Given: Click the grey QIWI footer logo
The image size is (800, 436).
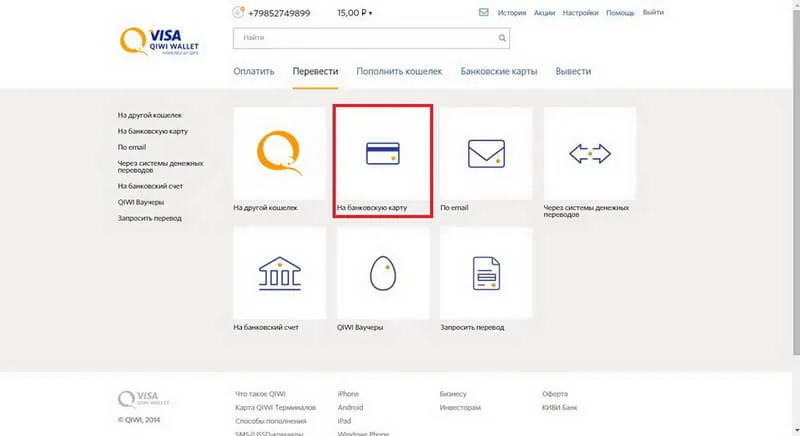Looking at the screenshot, I should [x=143, y=399].
